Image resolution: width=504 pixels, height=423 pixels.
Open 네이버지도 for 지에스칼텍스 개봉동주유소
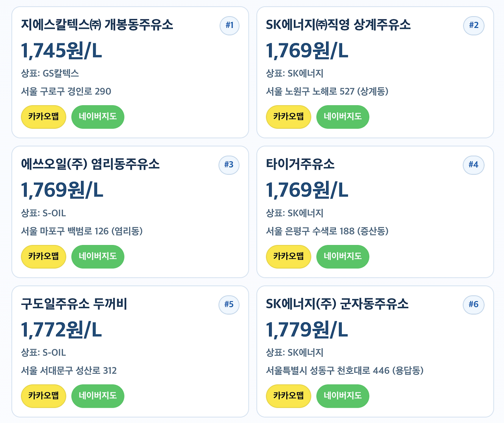coord(98,117)
